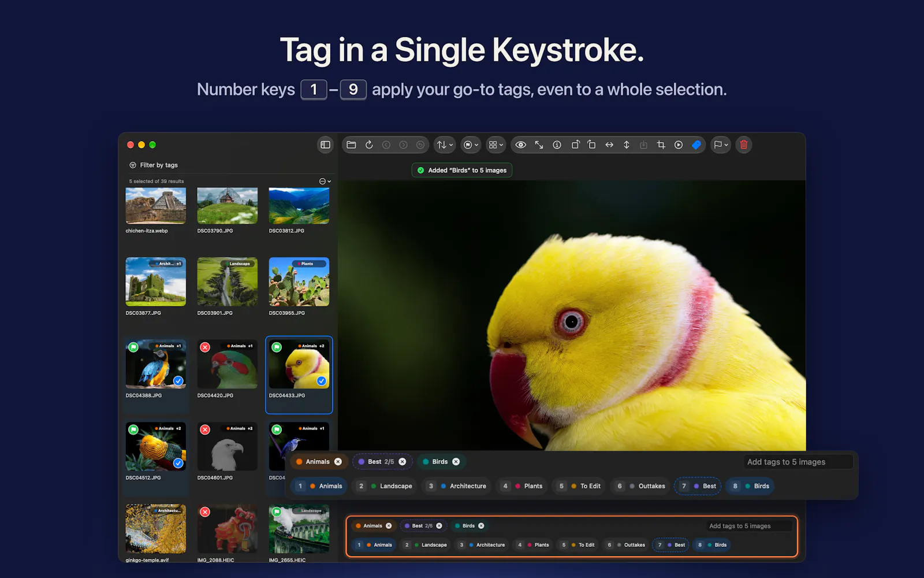The image size is (924, 578).
Task: Open the flag marking dropdown beside trash
Action: click(x=720, y=145)
